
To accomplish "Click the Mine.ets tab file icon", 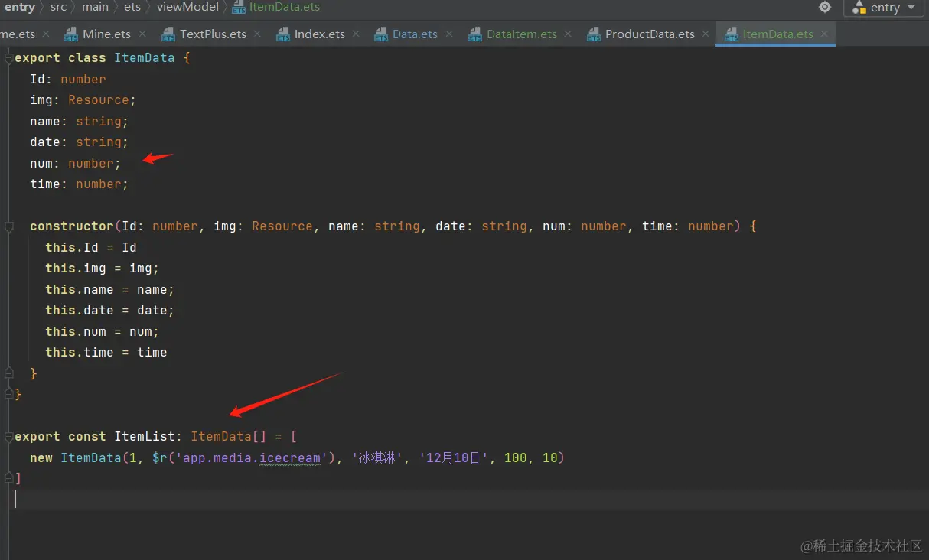I will 71,34.
